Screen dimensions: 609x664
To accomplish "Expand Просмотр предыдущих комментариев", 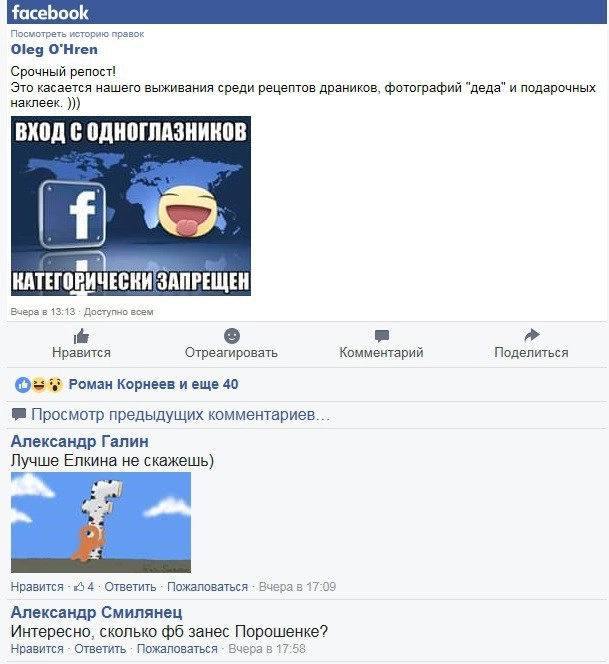I will [x=180, y=415].
